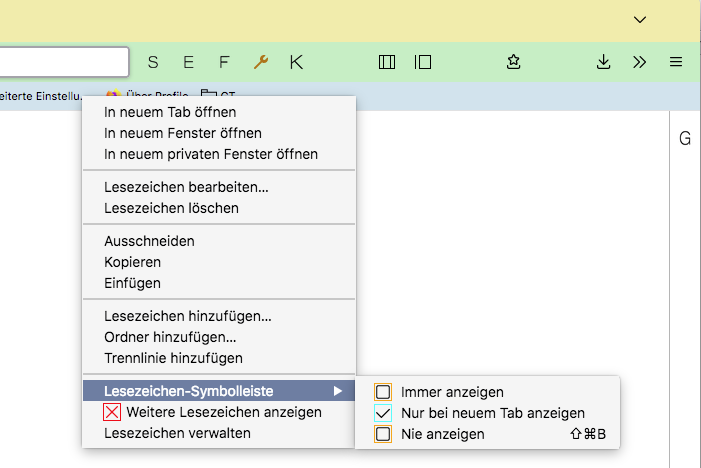Screen dimensions: 701x468
Task: Open the tab list dropdown chevron
Action: click(640, 19)
